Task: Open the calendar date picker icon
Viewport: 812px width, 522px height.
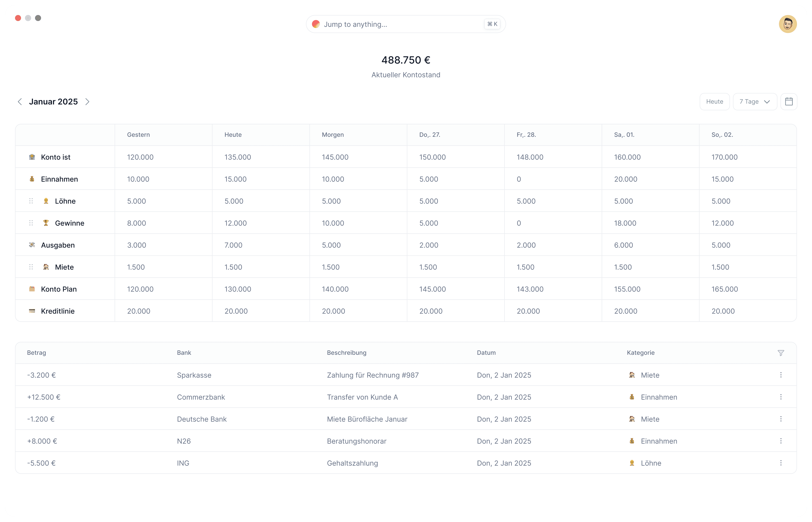Action: [789, 102]
